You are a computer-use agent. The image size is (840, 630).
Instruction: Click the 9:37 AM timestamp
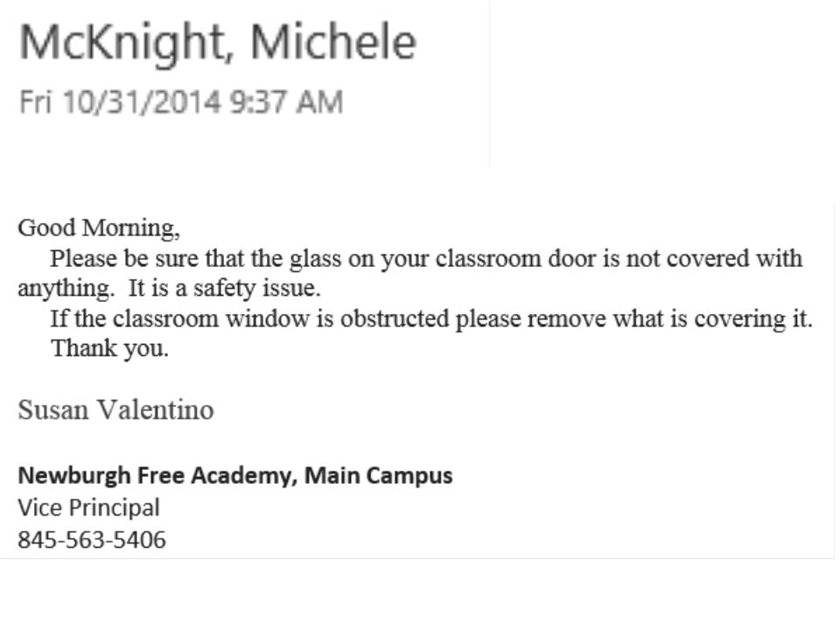(x=286, y=101)
